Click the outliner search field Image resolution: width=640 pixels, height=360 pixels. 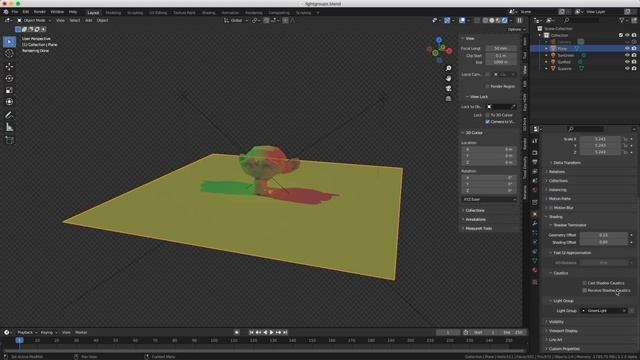coord(582,20)
